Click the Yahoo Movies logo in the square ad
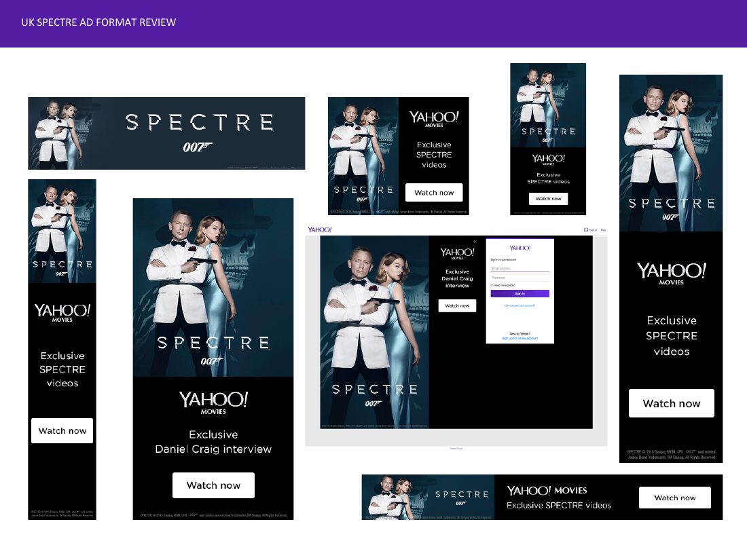Screen dimensions: 747x560 [x=434, y=119]
